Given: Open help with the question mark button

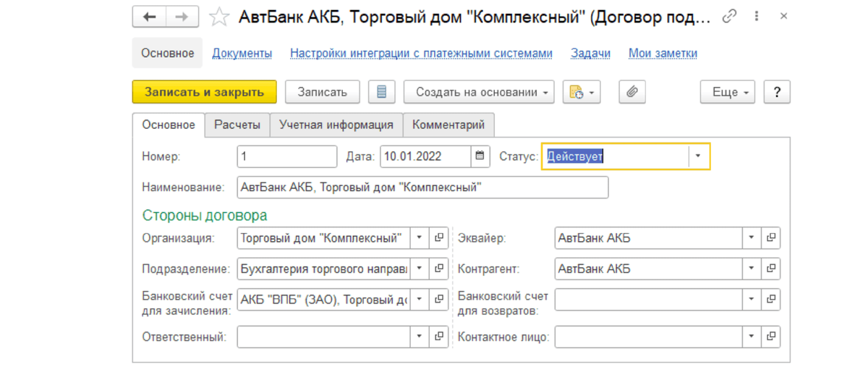Looking at the screenshot, I should [x=777, y=92].
